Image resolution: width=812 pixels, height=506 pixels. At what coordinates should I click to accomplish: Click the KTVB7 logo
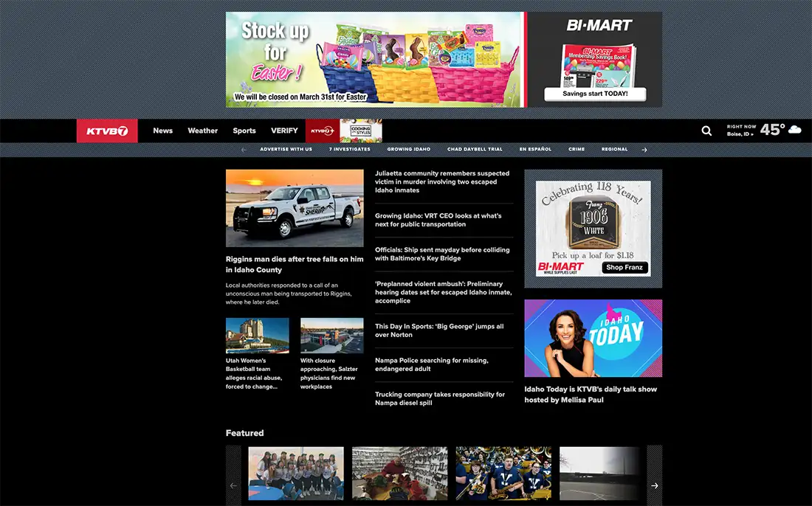click(107, 131)
